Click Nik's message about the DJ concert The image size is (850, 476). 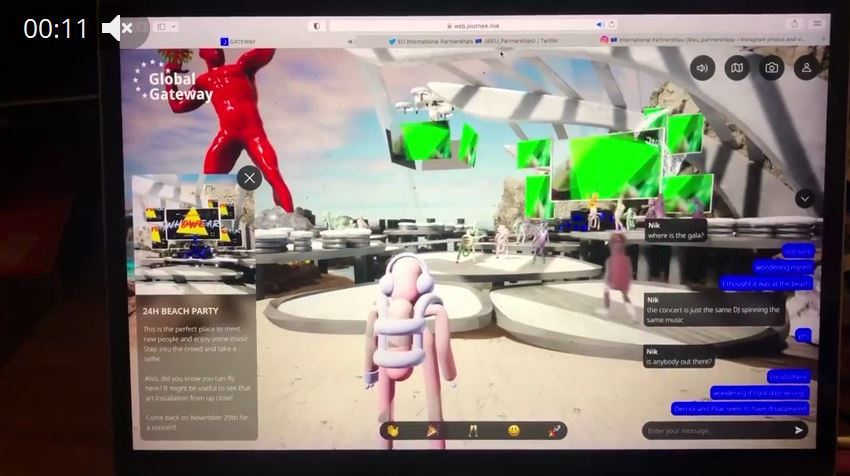(x=714, y=310)
